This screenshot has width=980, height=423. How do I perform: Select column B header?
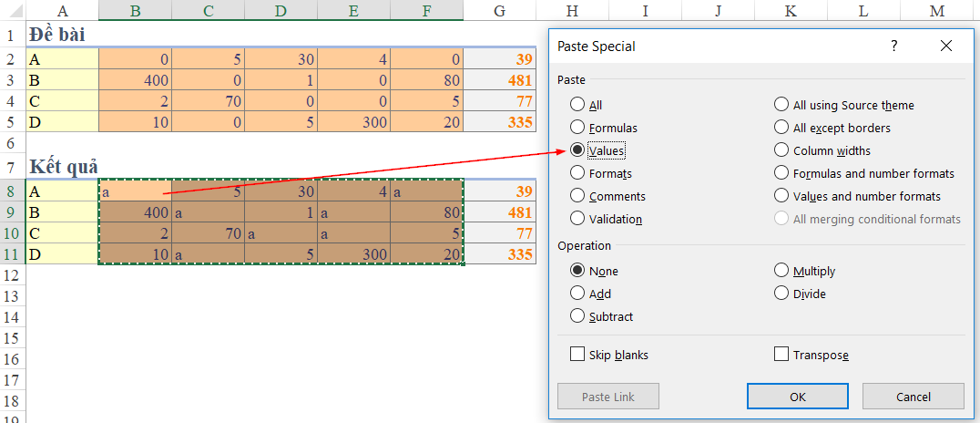pos(135,10)
